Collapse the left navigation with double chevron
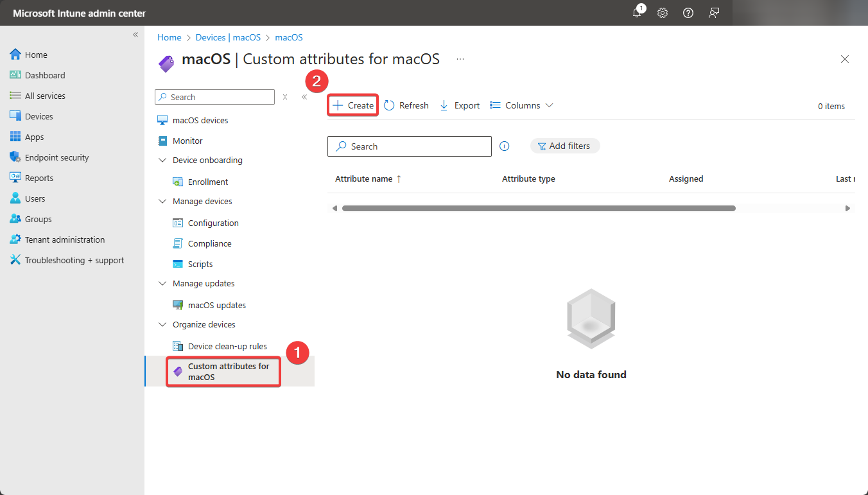 click(x=135, y=35)
